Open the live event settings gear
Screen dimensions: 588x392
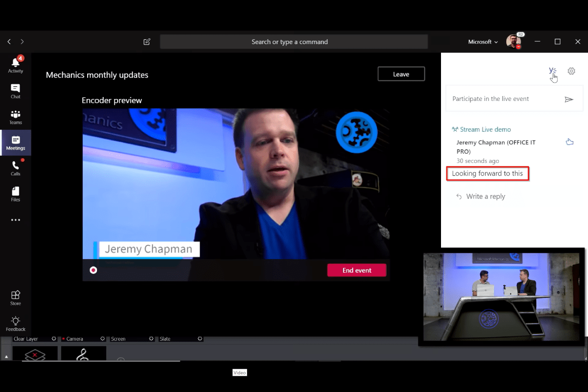[x=571, y=71]
